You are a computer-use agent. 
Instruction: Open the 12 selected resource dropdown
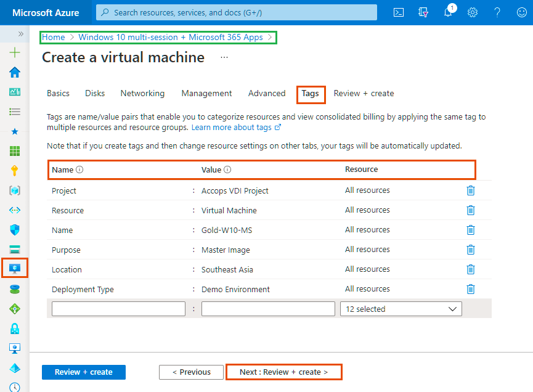[x=401, y=309]
